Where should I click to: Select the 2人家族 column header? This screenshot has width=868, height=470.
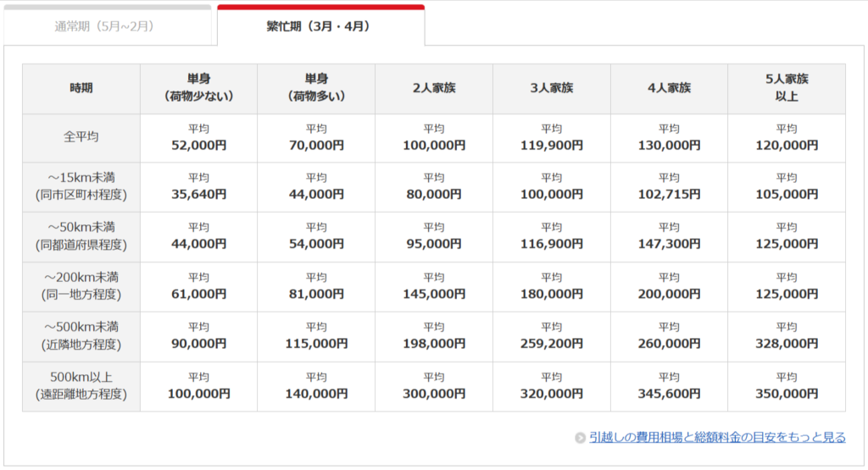click(x=434, y=88)
